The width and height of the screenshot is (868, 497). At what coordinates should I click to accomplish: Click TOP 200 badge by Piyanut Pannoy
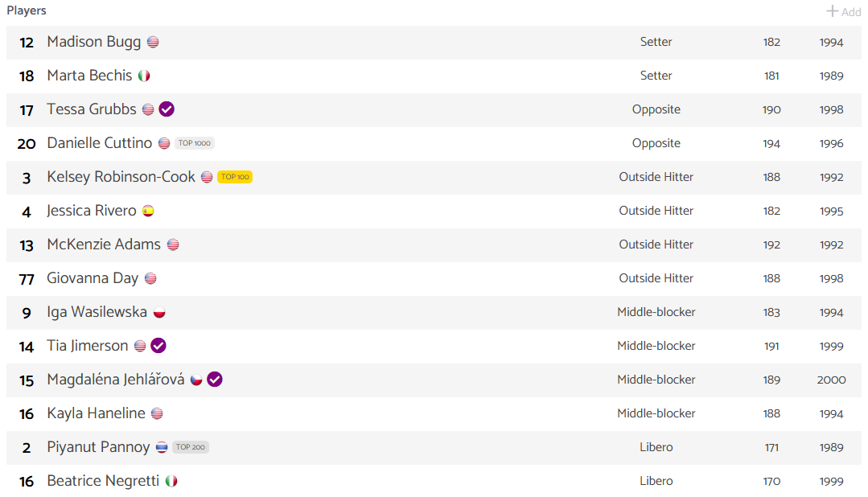point(191,446)
